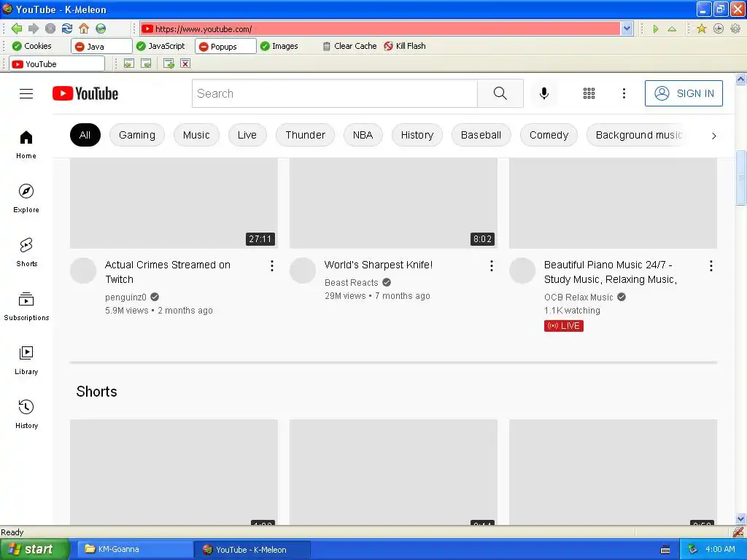Select the Music category chip

[196, 135]
